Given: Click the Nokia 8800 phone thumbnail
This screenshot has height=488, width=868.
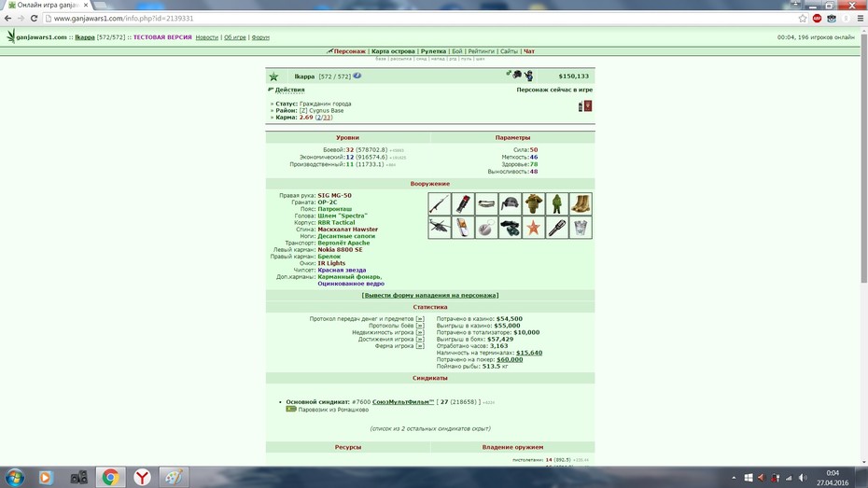Looking at the screenshot, I should (x=463, y=228).
